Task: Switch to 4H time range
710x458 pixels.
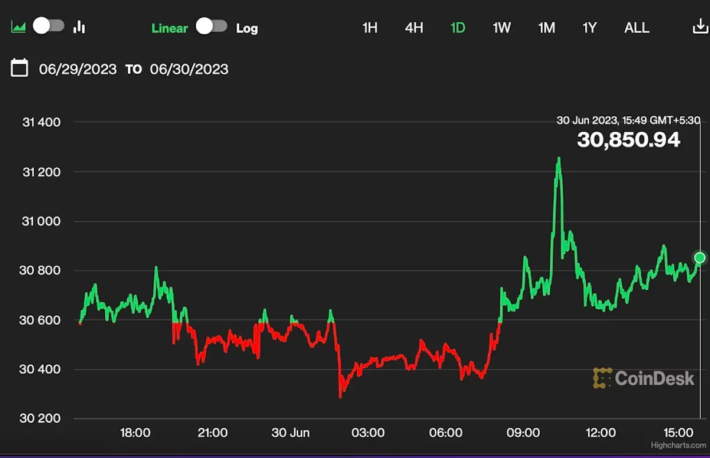Action: [x=414, y=28]
